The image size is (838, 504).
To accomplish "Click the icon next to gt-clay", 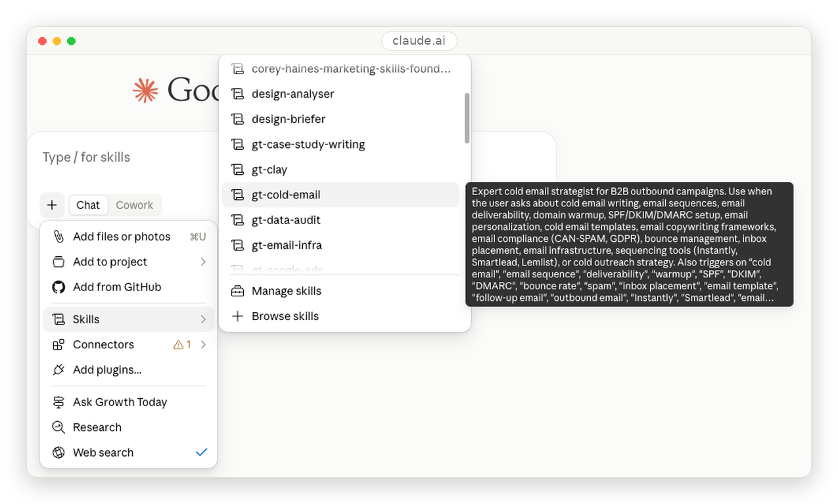I will (237, 170).
